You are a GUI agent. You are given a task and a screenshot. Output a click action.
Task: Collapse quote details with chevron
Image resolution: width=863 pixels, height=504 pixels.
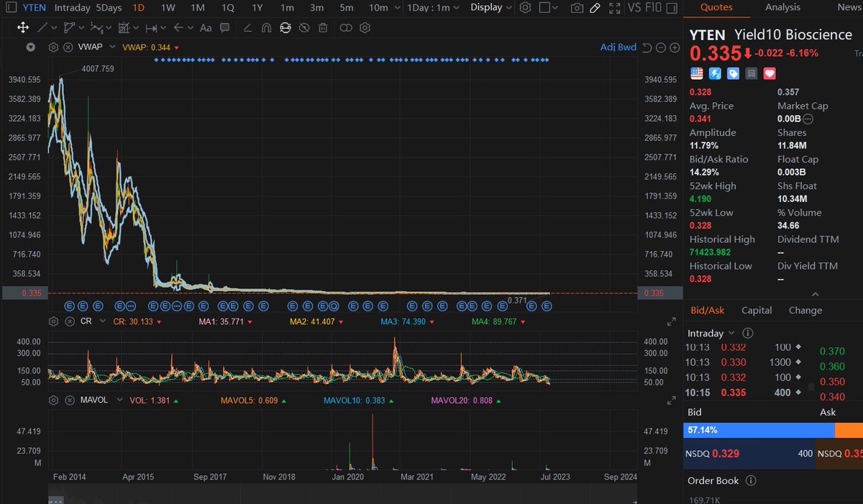pyautogui.click(x=815, y=294)
